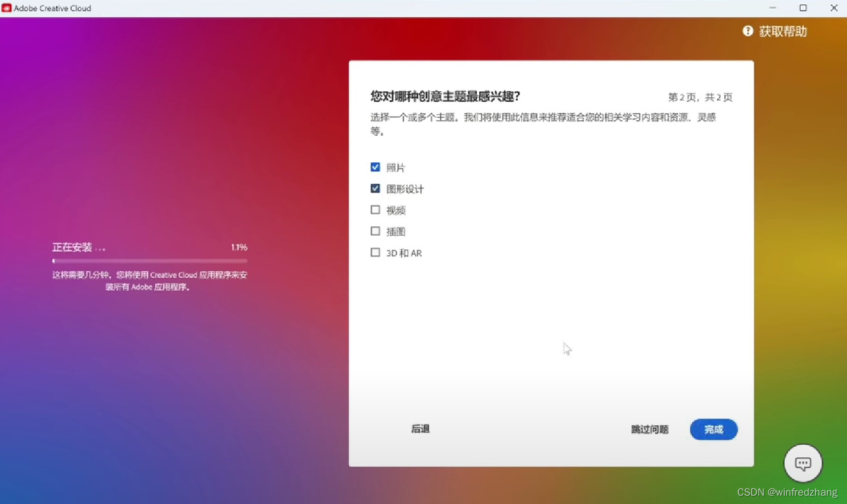Uncheck the 照片 checkbox
This screenshot has width=847, height=504.
pos(375,167)
